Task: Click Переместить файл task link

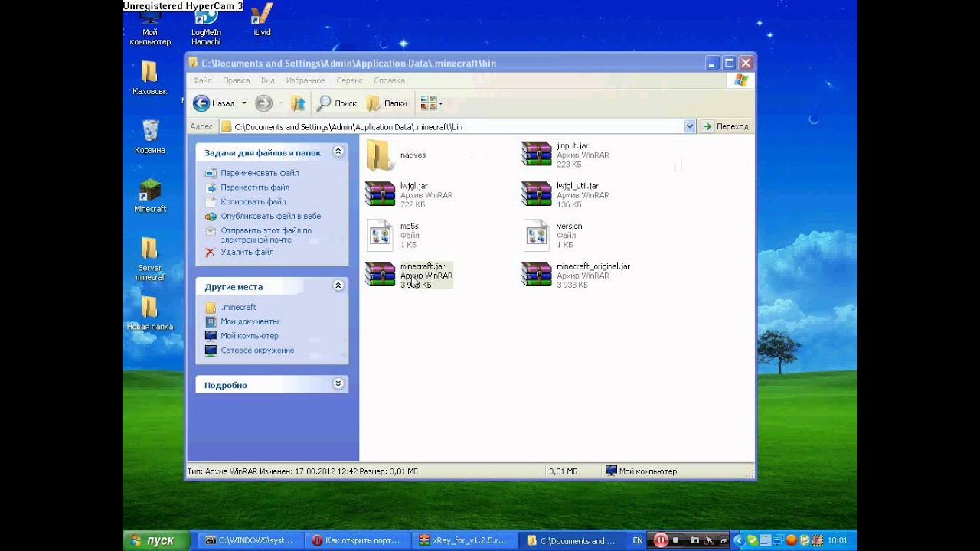Action: tap(255, 187)
